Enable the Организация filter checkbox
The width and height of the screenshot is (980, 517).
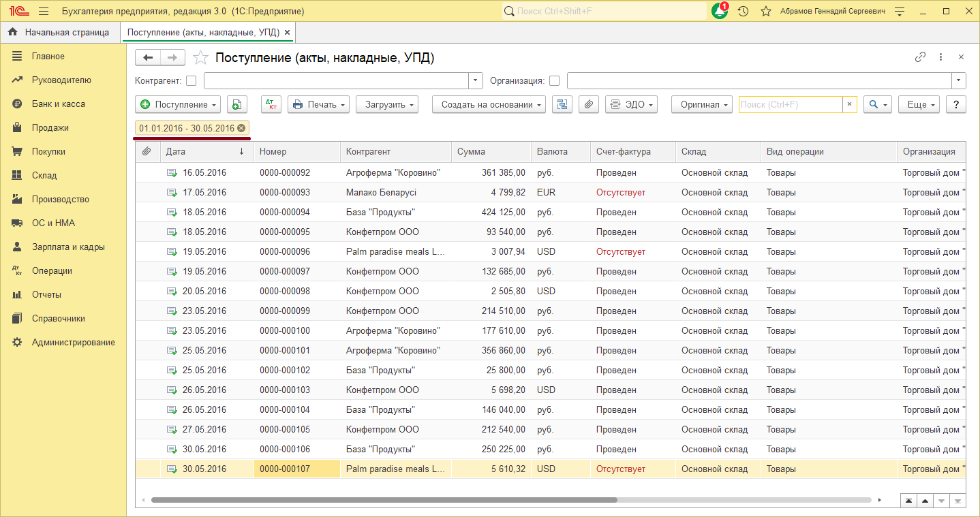(x=555, y=81)
